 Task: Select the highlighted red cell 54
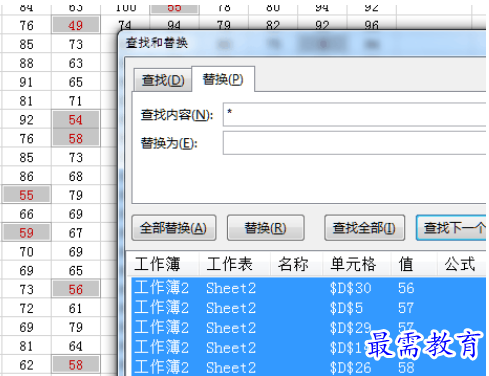(x=76, y=120)
